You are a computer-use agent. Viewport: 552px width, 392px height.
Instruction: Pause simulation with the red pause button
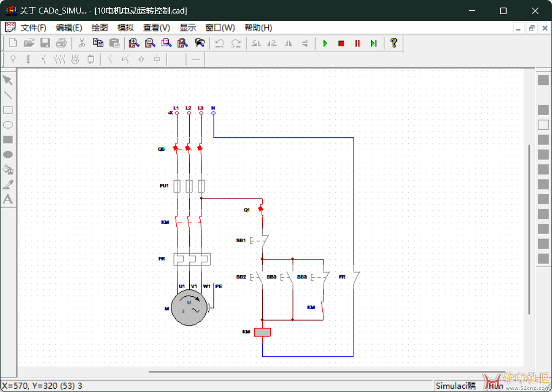357,43
